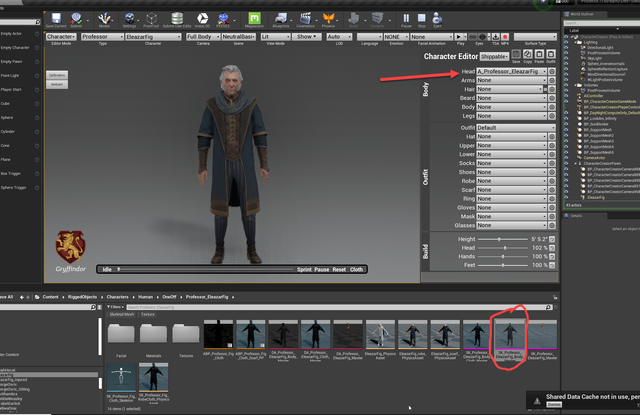
Task: Click the PivotTool cube icon
Action: click(x=151, y=18)
